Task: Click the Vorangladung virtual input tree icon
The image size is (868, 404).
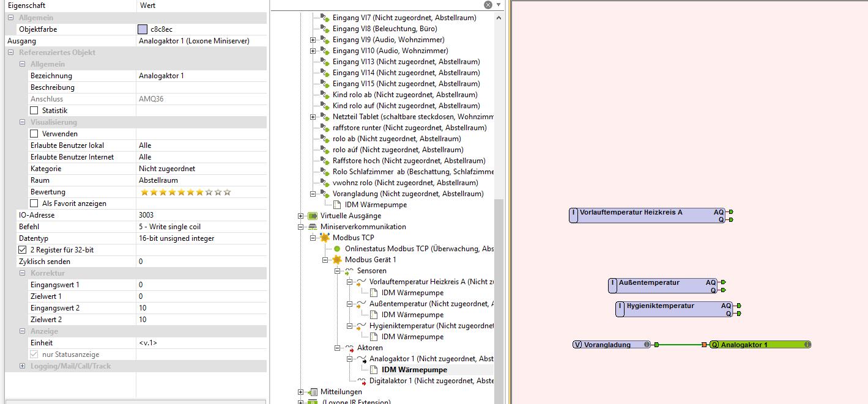Action: coord(325,194)
